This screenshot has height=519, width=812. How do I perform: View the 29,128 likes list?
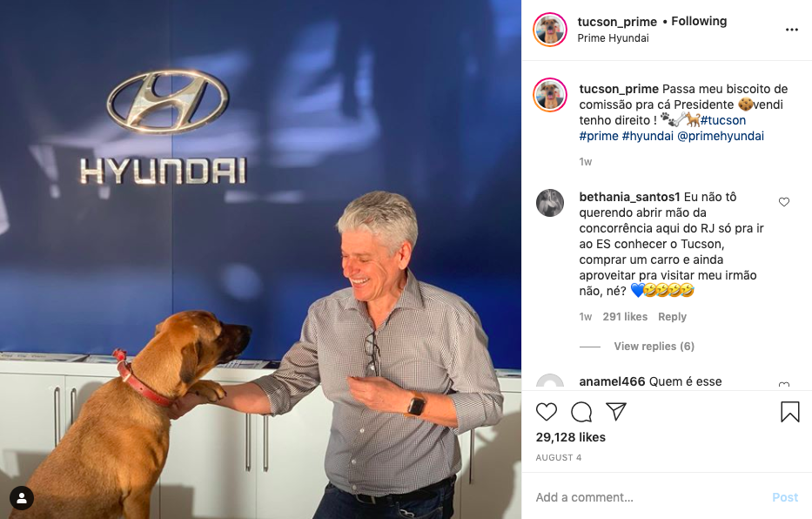tap(571, 437)
